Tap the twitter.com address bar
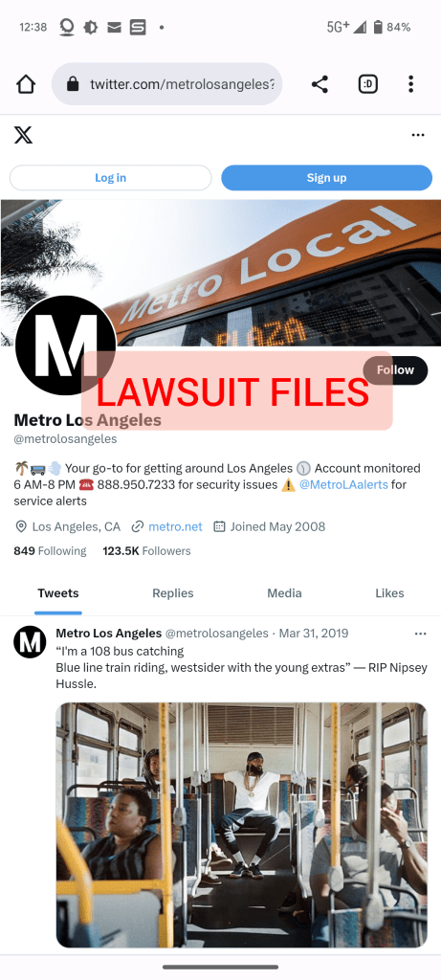Image resolution: width=441 pixels, height=980 pixels. [x=166, y=84]
